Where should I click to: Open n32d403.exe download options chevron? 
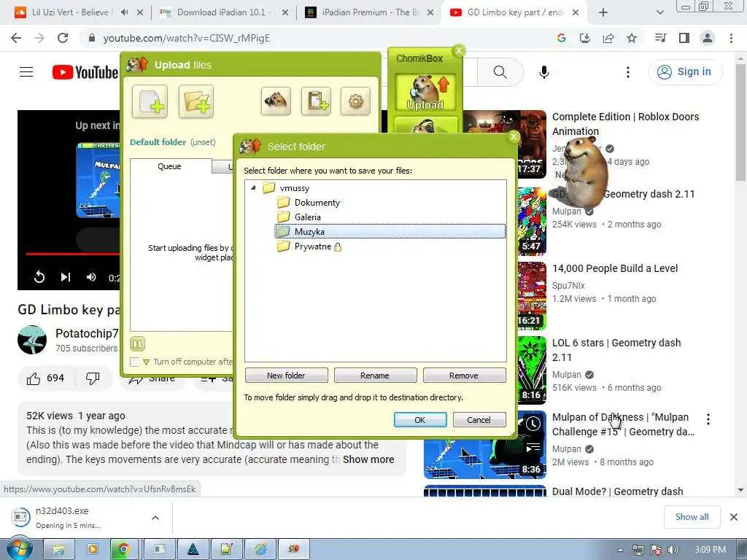(155, 518)
